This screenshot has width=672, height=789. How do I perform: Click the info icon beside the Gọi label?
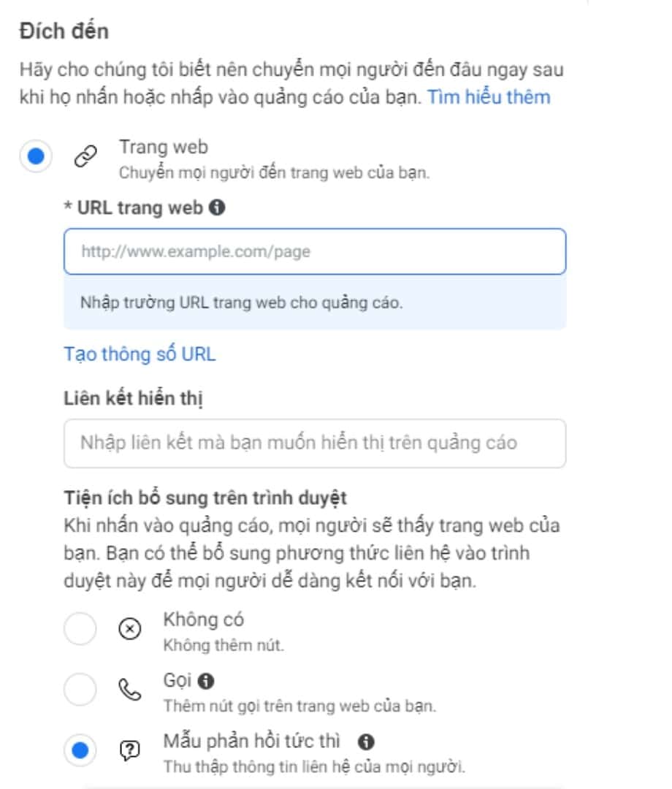click(207, 681)
